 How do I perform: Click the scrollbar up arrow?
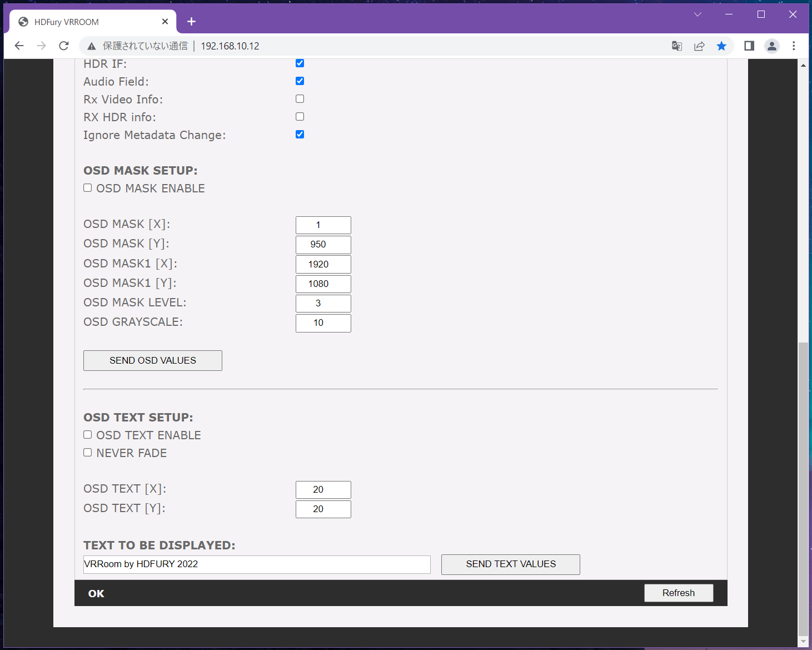tap(803, 65)
